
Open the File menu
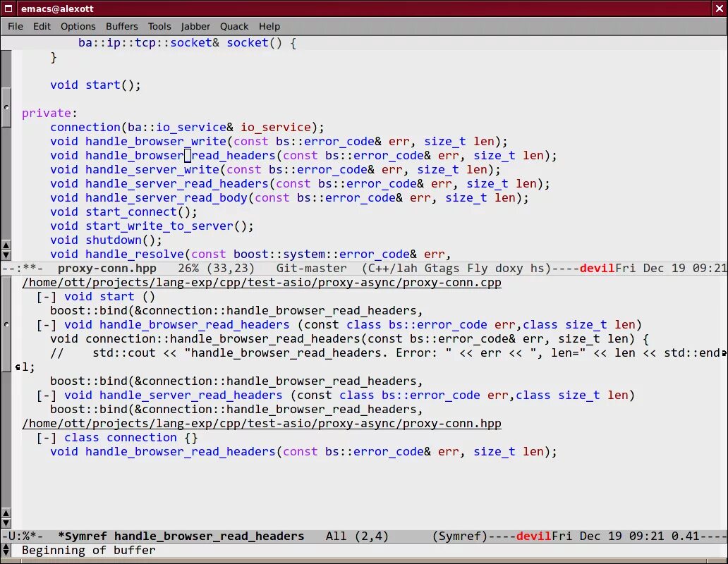click(x=16, y=27)
